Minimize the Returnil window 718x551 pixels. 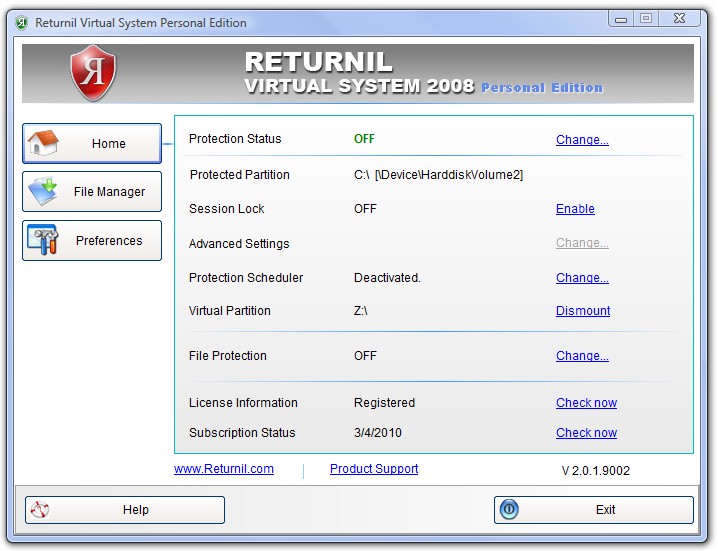[621, 19]
